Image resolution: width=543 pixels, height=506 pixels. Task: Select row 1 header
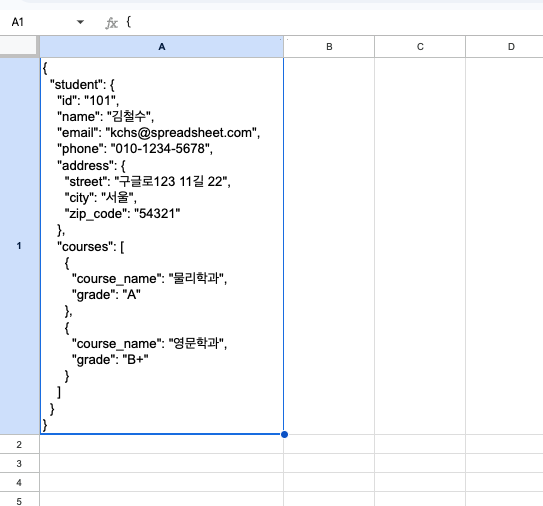click(19, 246)
